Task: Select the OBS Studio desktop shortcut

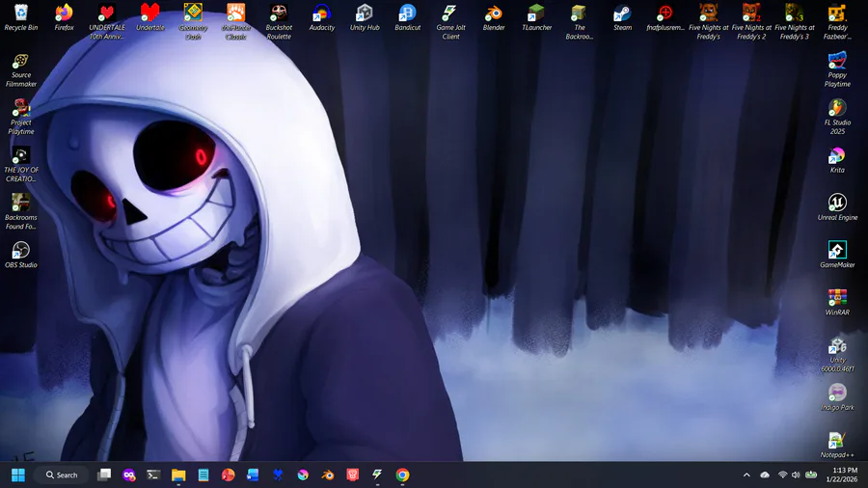Action: pyautogui.click(x=21, y=255)
